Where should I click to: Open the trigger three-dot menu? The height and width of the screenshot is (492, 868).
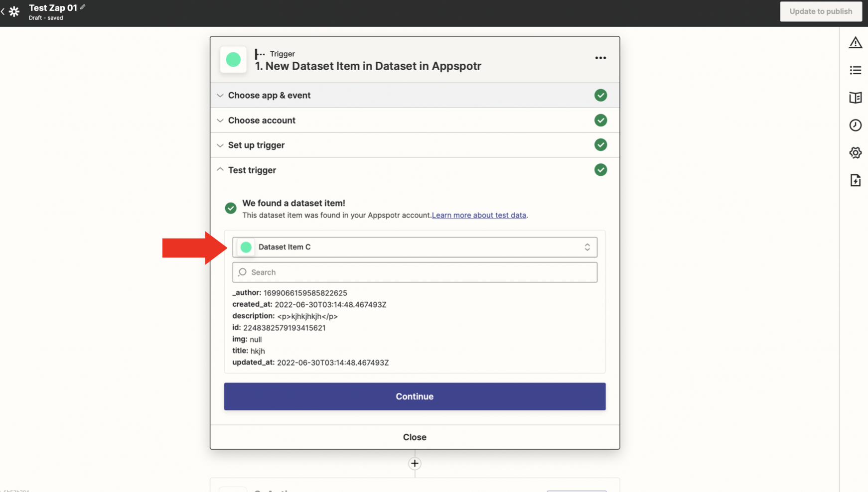click(x=600, y=58)
